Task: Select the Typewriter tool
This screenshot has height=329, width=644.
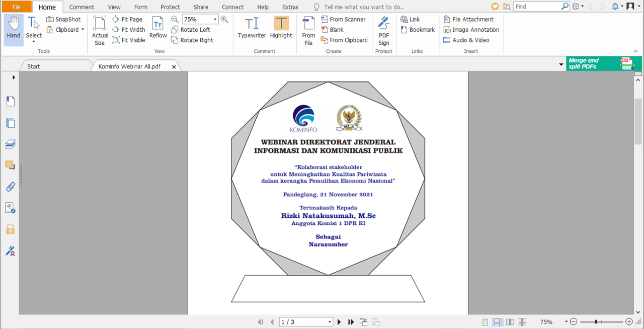Action: (x=252, y=28)
